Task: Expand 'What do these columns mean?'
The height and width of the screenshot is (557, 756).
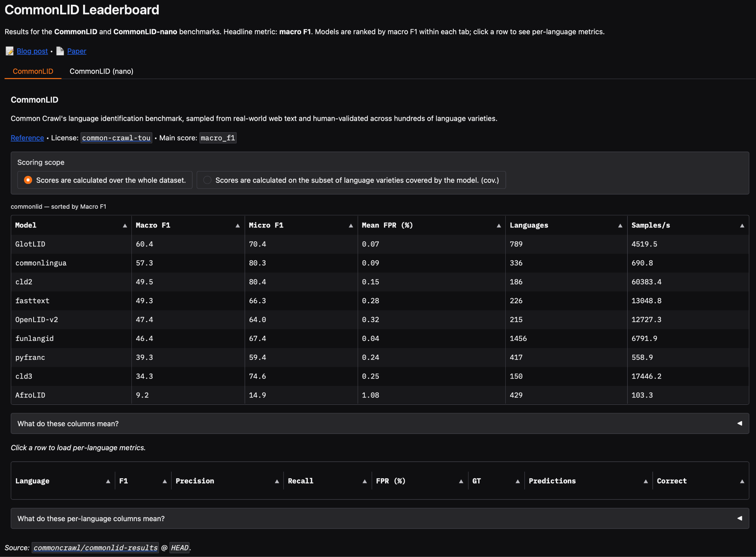Action: tap(380, 424)
